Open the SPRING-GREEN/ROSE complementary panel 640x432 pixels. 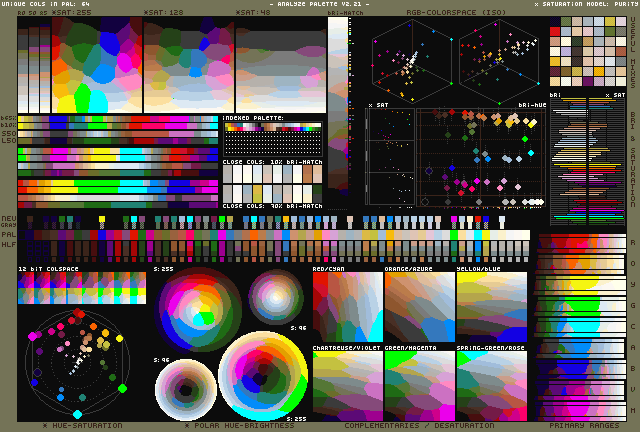point(492,386)
